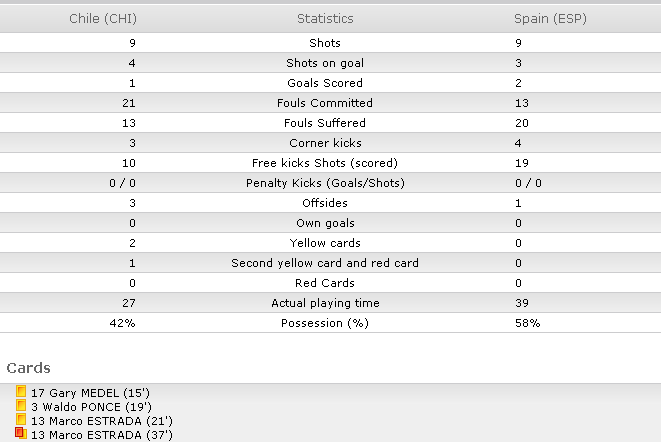
Task: Select the Goals Scored row label
Action: pyautogui.click(x=325, y=83)
